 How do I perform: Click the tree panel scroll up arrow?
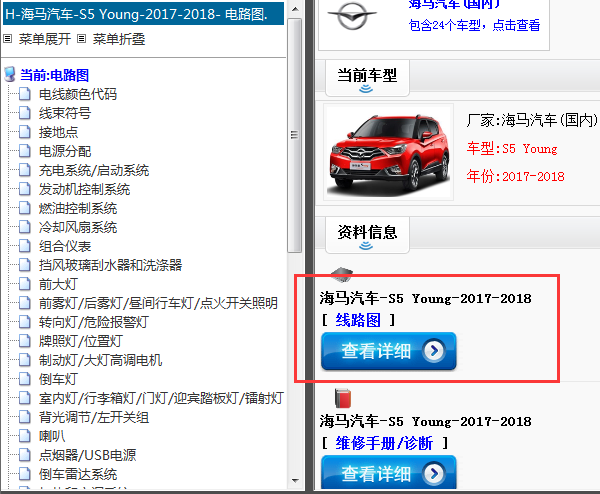point(295,9)
